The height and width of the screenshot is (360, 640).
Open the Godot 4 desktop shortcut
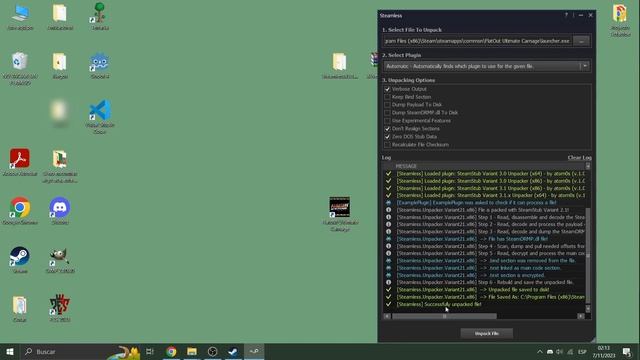pyautogui.click(x=100, y=65)
